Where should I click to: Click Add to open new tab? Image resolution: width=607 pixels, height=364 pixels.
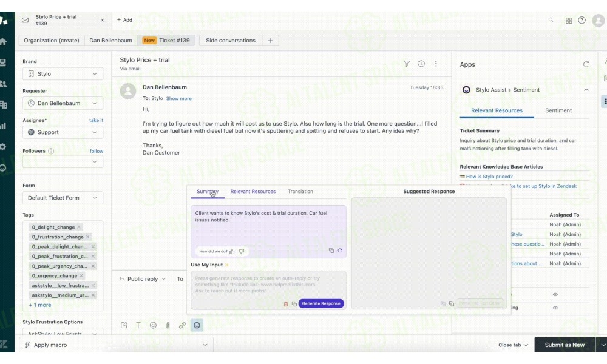point(124,20)
